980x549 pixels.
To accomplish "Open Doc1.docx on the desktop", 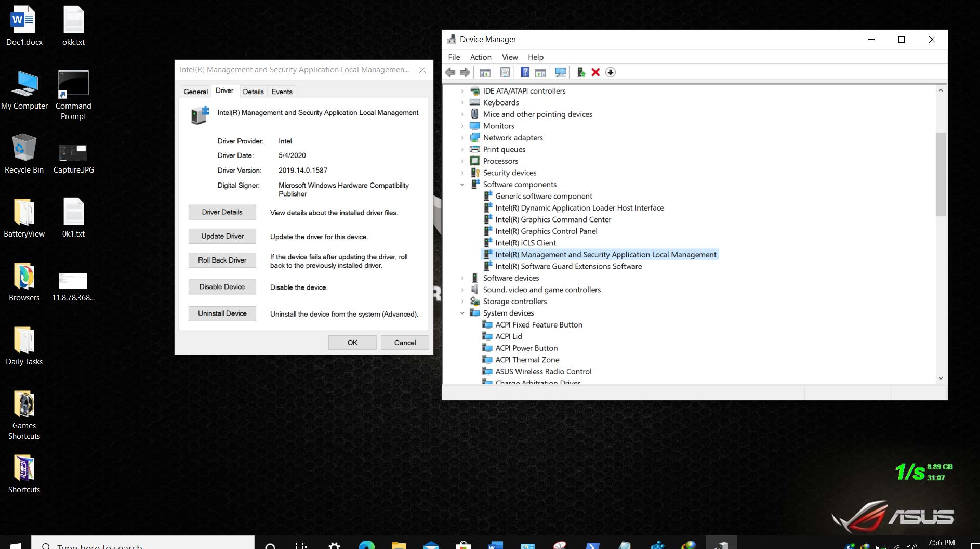I will (x=24, y=26).
